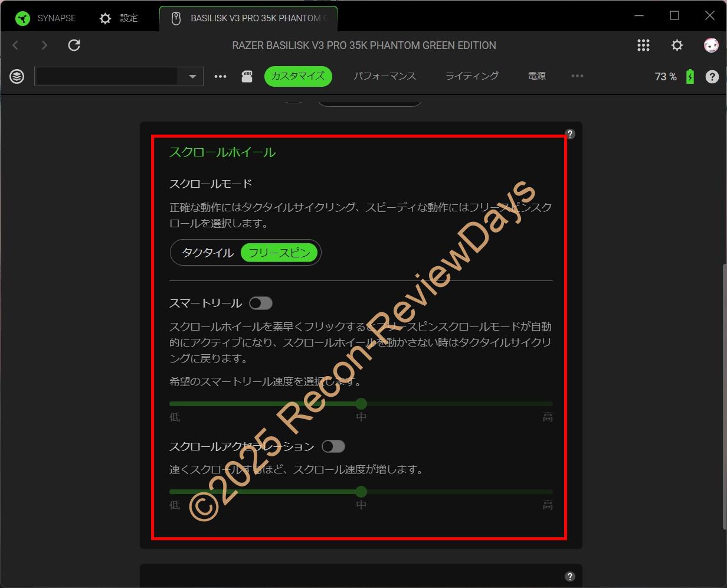727x588 pixels.
Task: Switch to the ライティング tab
Action: point(471,76)
